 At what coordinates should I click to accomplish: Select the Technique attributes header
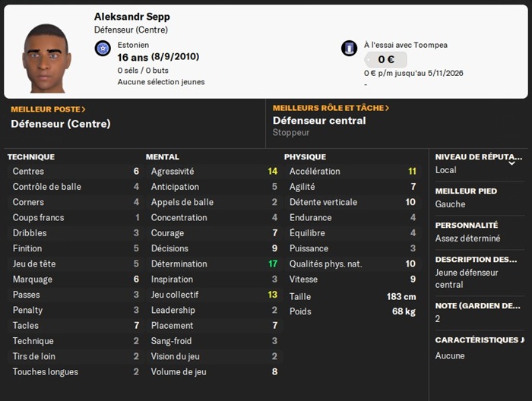31,156
